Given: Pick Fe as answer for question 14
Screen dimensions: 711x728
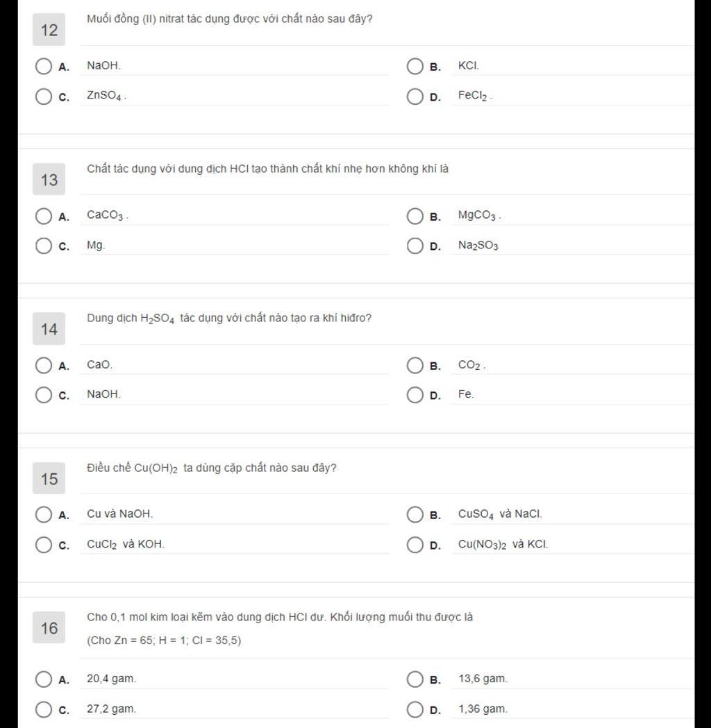Looking at the screenshot, I should point(415,395).
